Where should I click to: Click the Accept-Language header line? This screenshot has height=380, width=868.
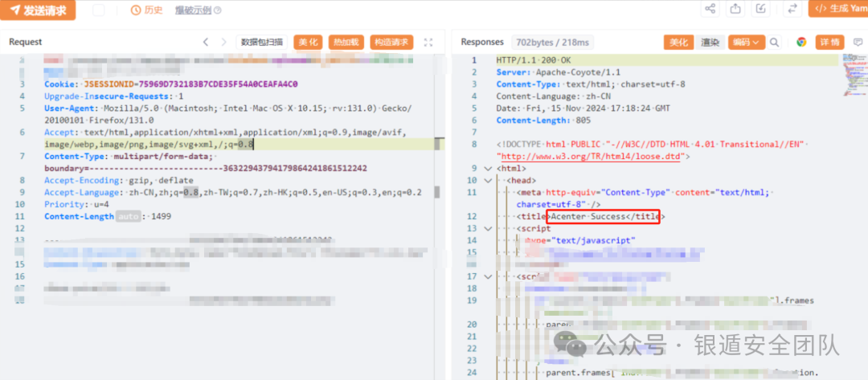(233, 193)
